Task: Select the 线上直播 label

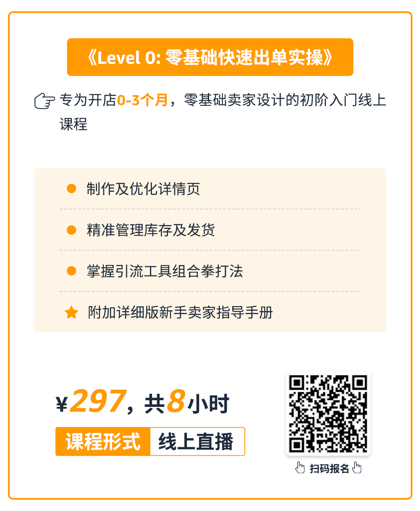Action: [197, 441]
